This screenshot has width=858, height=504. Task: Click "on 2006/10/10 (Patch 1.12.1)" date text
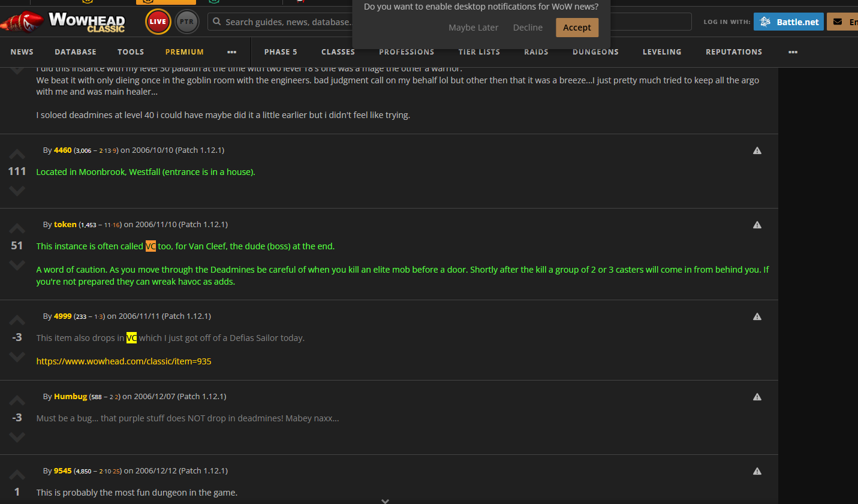[x=172, y=150]
